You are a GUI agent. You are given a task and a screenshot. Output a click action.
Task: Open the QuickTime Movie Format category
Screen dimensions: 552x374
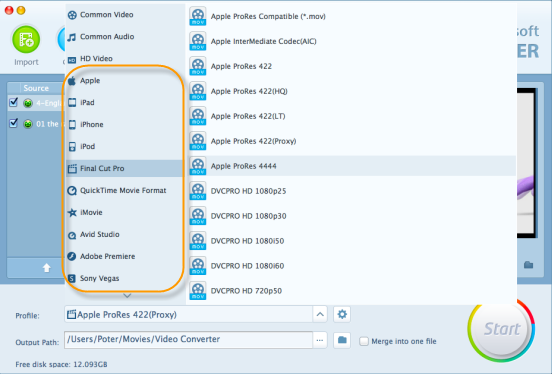[x=125, y=191]
